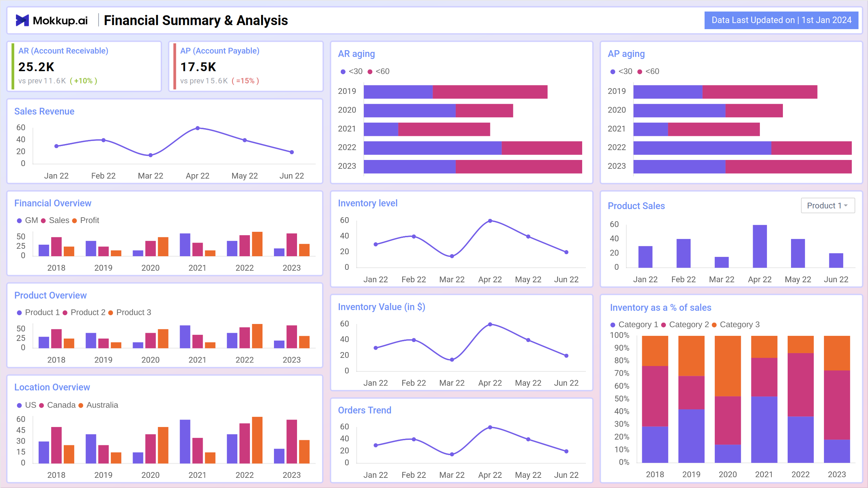Click 2018 pink Canada bar in Location Overview
The width and height of the screenshot is (868, 488).
(x=56, y=445)
